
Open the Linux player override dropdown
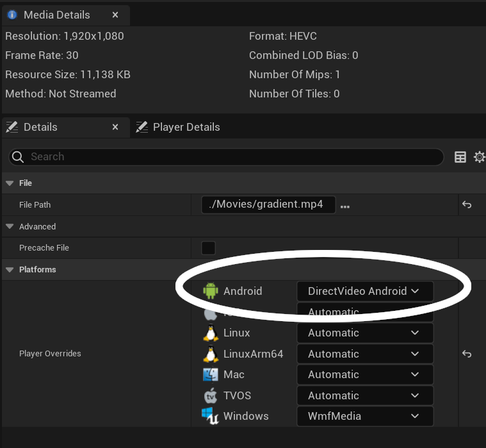coord(364,333)
